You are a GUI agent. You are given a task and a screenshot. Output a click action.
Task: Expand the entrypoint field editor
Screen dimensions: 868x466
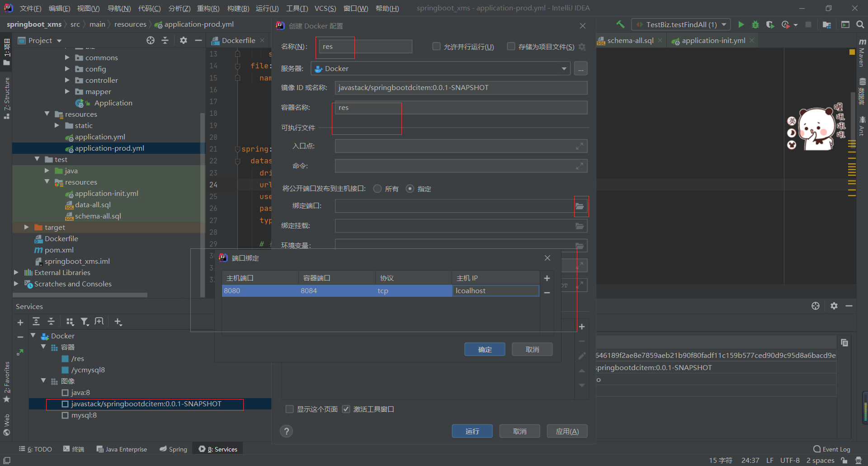coord(580,146)
